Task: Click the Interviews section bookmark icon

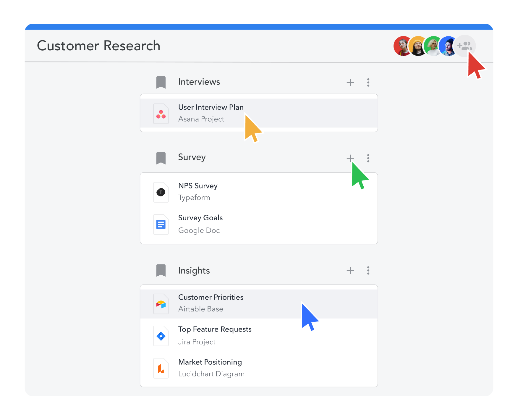Action: tap(161, 82)
